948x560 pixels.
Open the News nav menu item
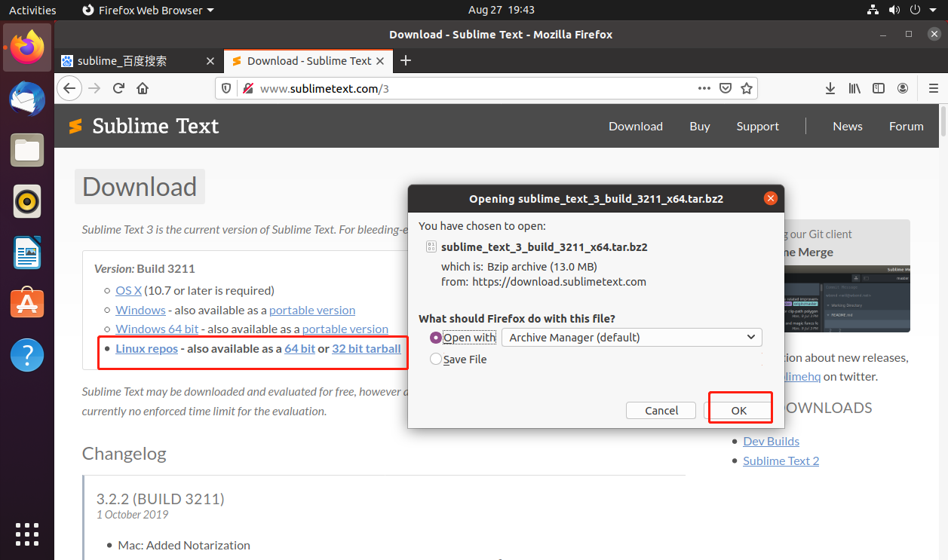pos(848,126)
